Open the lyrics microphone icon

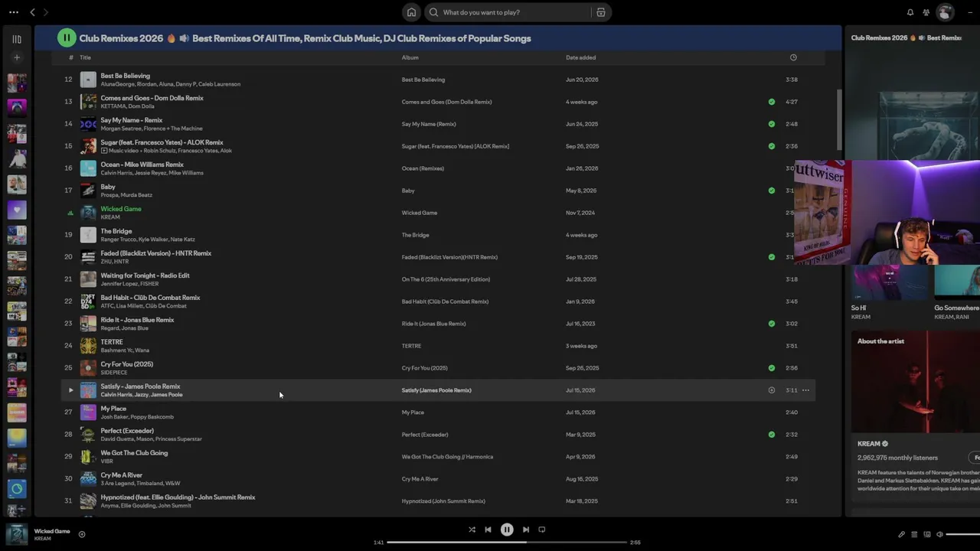coord(901,534)
